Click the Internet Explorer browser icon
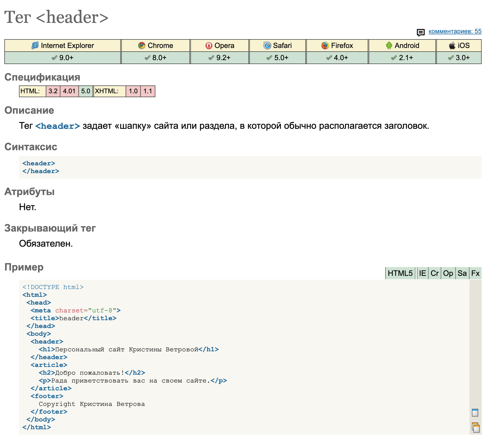487x448 pixels. pos(35,45)
